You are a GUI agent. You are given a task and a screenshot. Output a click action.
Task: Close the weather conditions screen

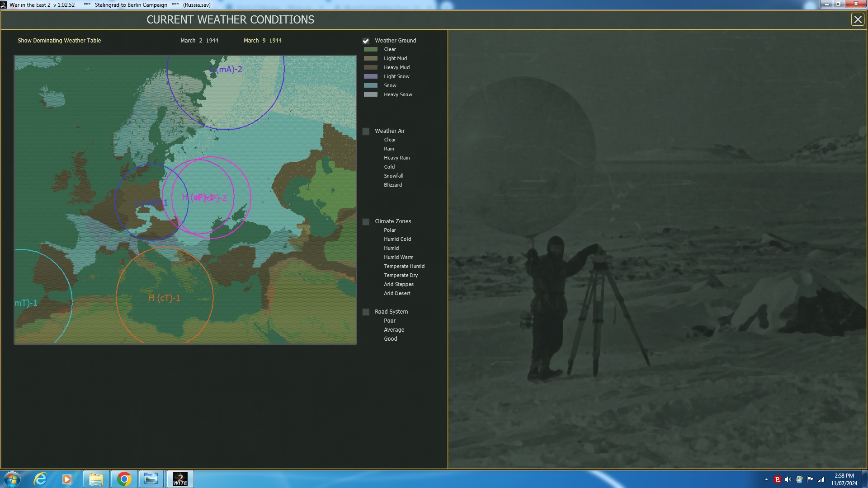pyautogui.click(x=857, y=19)
